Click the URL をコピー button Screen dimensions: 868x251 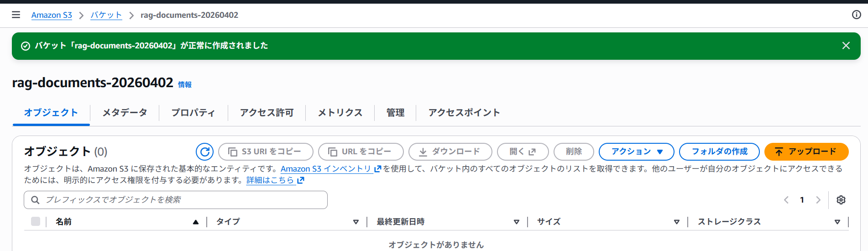(361, 152)
